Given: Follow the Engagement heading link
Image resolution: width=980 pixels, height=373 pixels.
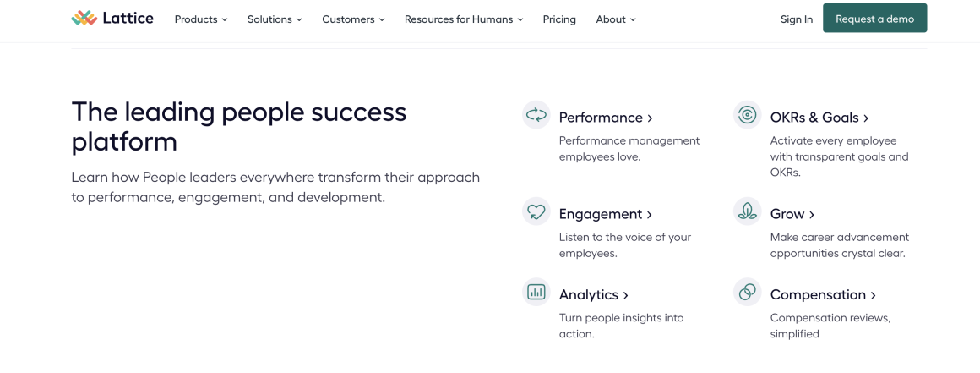Looking at the screenshot, I should (606, 214).
